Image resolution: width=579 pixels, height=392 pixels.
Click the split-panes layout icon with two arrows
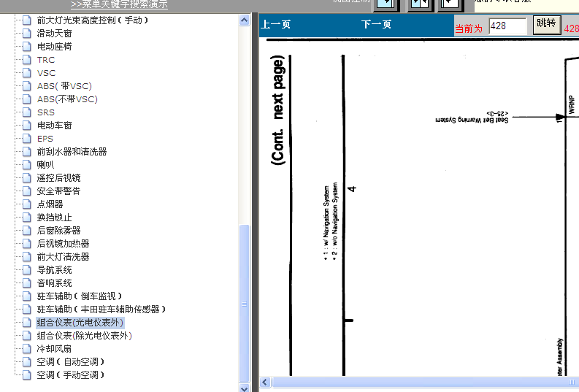tap(421, 4)
